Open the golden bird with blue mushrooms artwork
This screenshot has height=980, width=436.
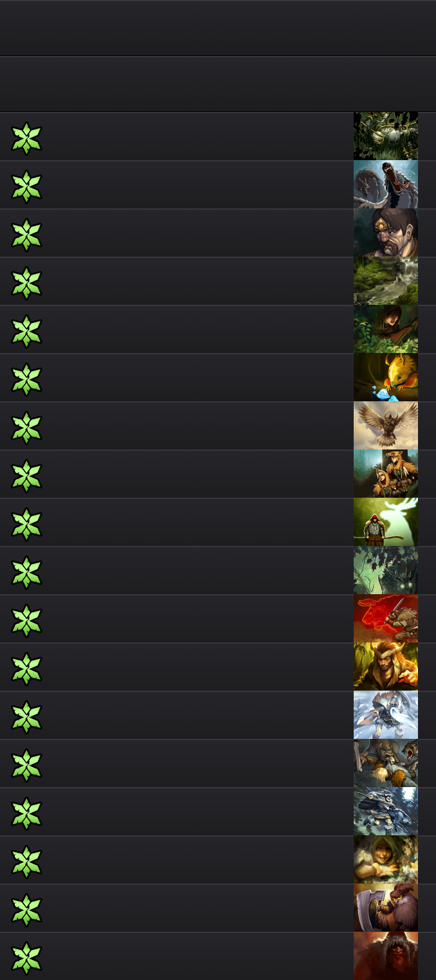(386, 377)
